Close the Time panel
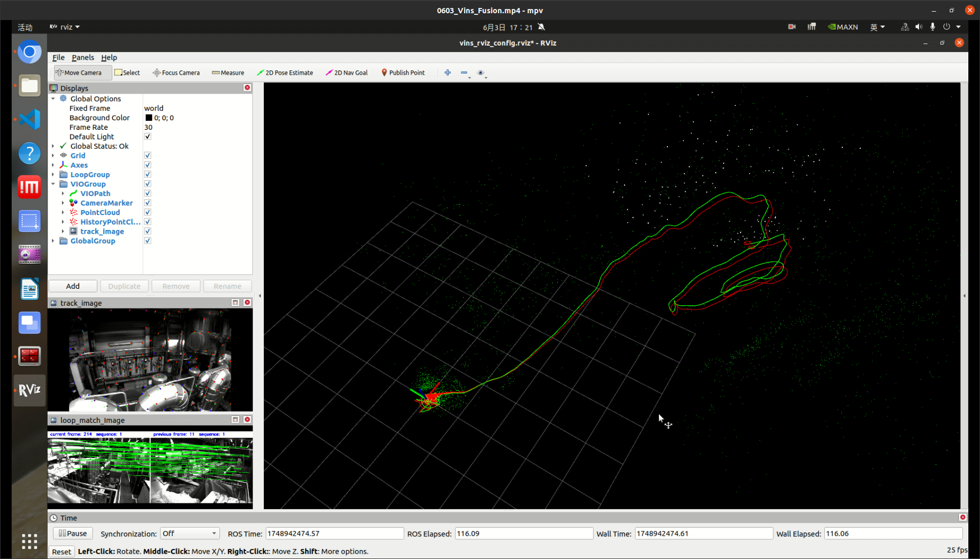This screenshot has width=980, height=559. point(963,518)
